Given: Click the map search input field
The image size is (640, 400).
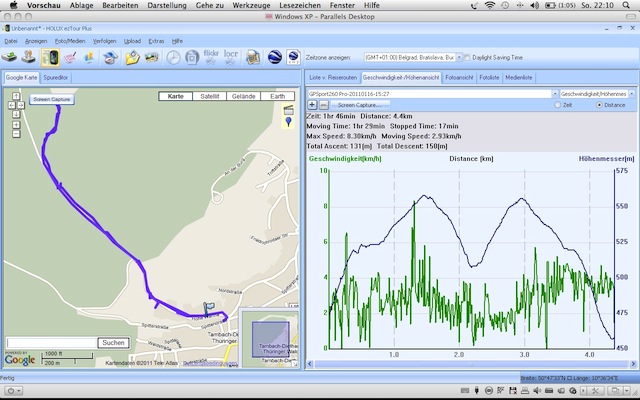Looking at the screenshot, I should pos(51,342).
